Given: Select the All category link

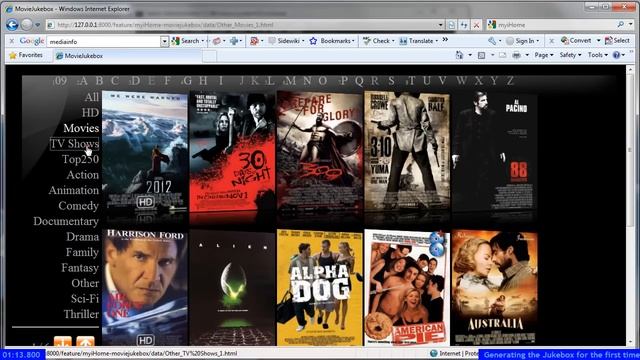Looking at the screenshot, I should (x=92, y=97).
